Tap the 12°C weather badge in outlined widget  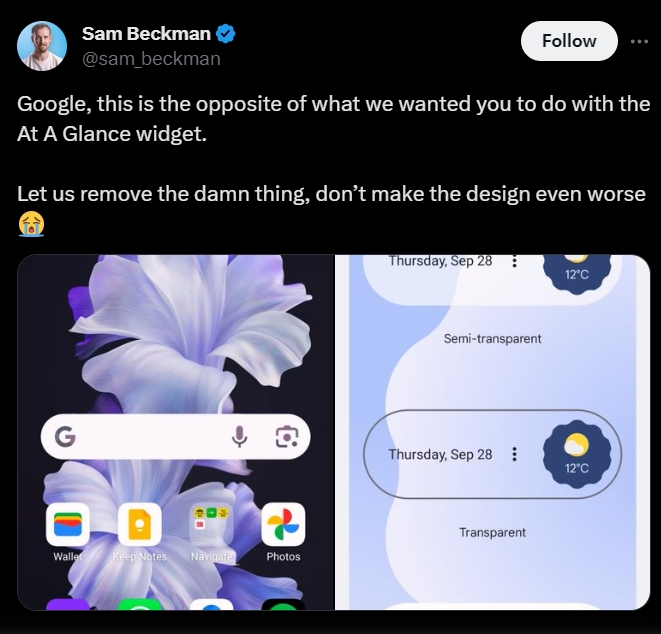[577, 454]
